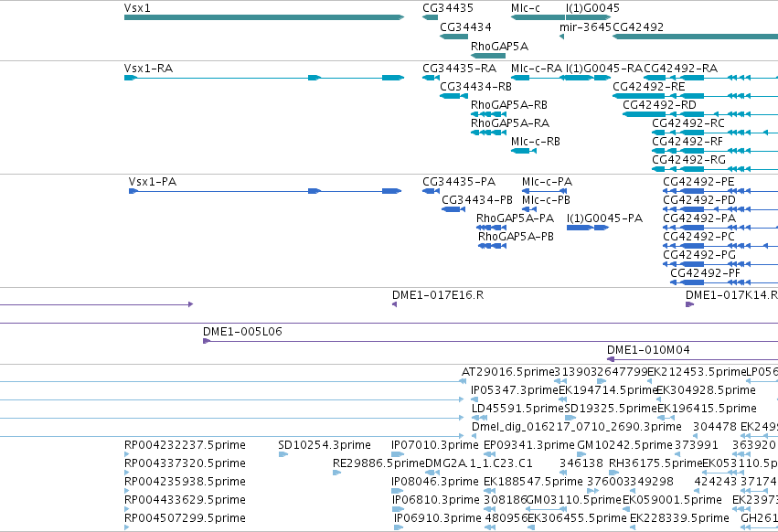Select EST AT29016.5prime
778x532 pixels.
[x=464, y=381]
